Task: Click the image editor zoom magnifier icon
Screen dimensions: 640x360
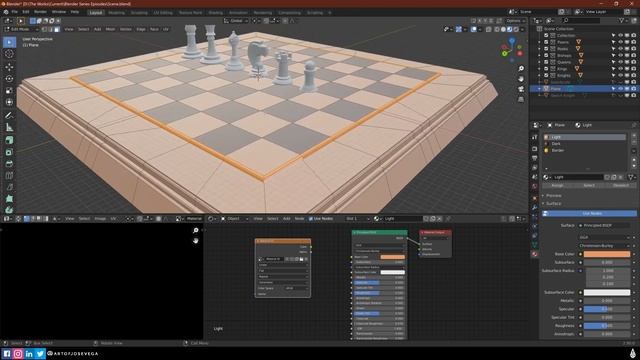Action: pyautogui.click(x=196, y=231)
